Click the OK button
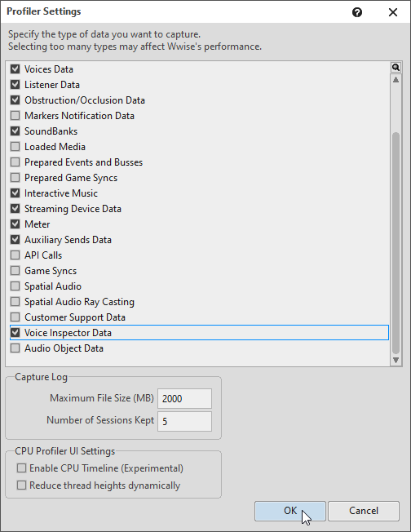 point(290,511)
